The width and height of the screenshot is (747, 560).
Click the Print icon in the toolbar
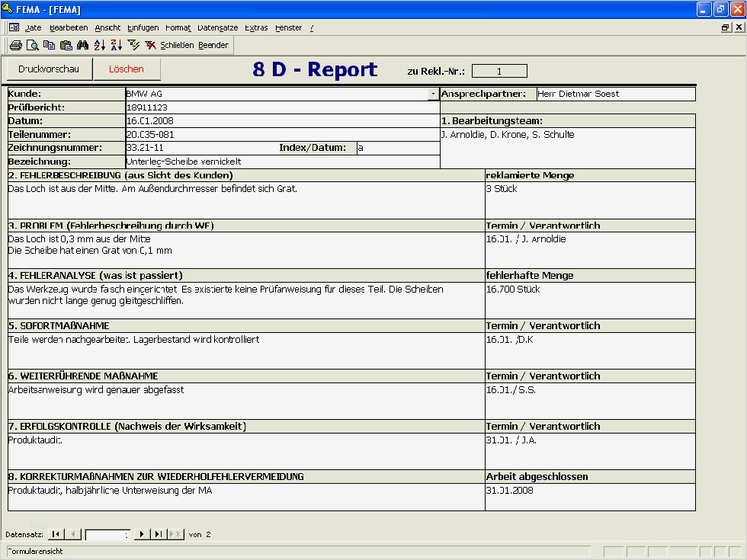point(14,44)
